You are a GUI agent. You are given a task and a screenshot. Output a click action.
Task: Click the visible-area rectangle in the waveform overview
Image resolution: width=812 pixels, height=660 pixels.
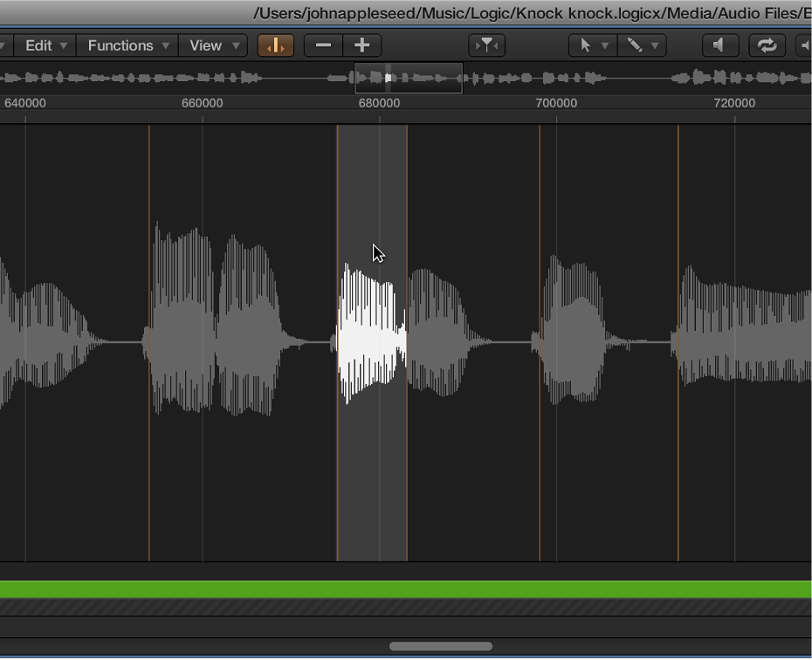(408, 78)
